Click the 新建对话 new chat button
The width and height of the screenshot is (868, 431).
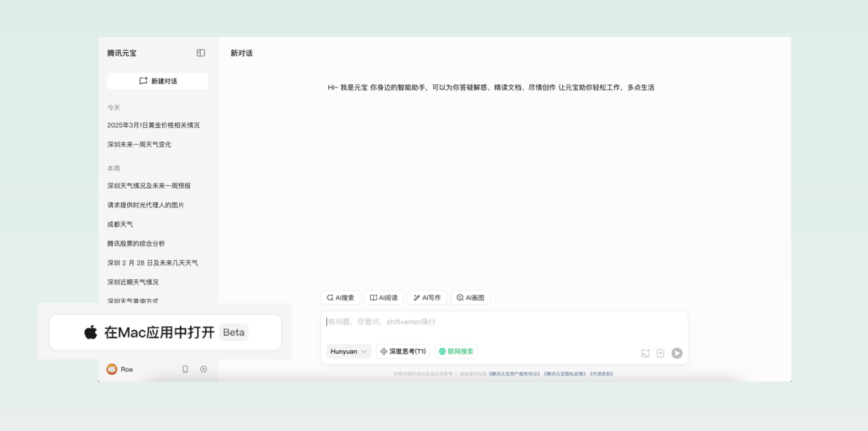point(157,81)
